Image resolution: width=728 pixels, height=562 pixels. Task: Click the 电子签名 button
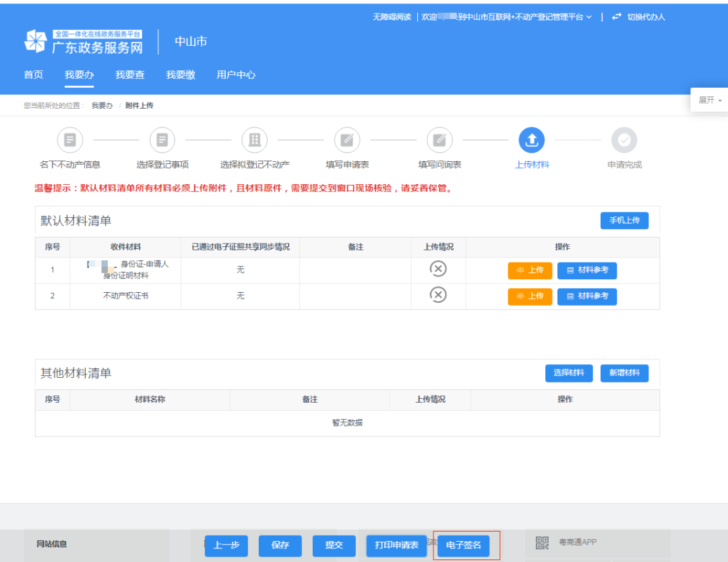coord(465,546)
